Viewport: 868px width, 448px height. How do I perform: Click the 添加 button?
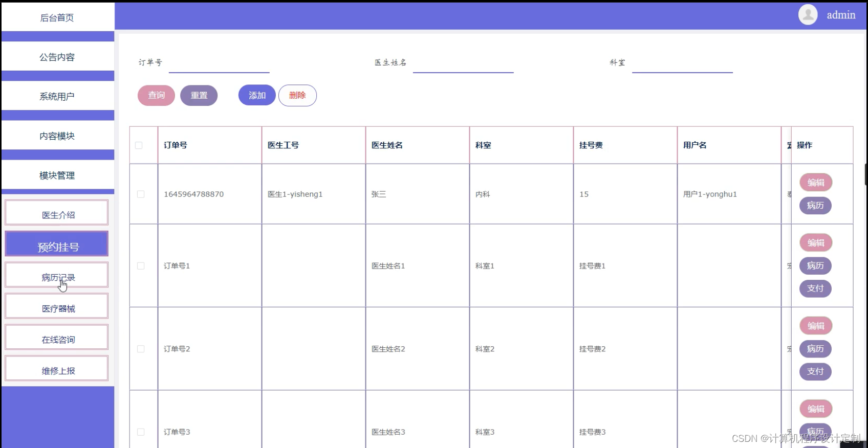click(x=257, y=95)
